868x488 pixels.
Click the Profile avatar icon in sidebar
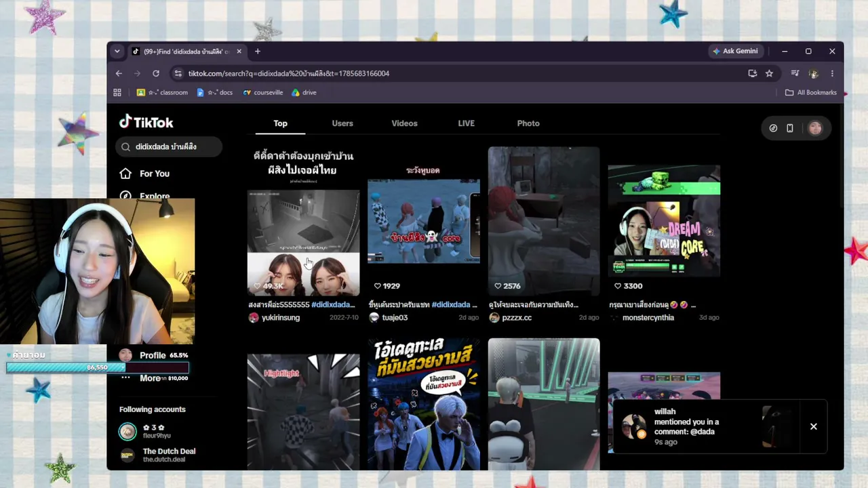[x=125, y=355]
